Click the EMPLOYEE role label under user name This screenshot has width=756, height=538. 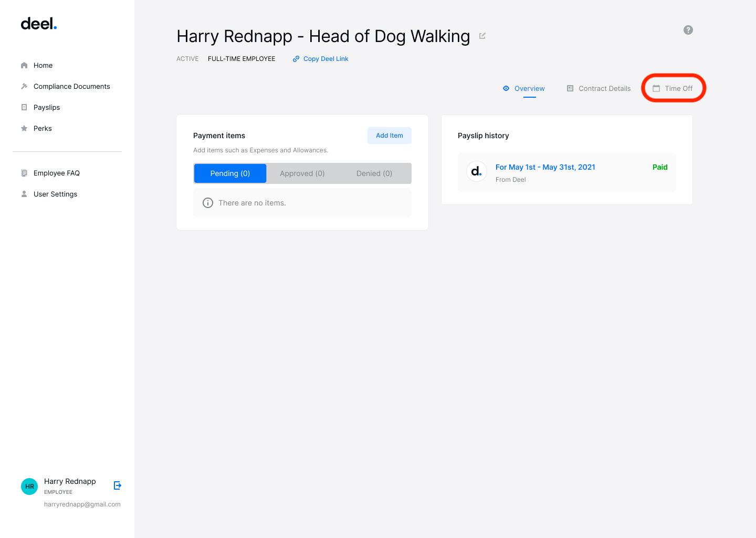coord(58,492)
